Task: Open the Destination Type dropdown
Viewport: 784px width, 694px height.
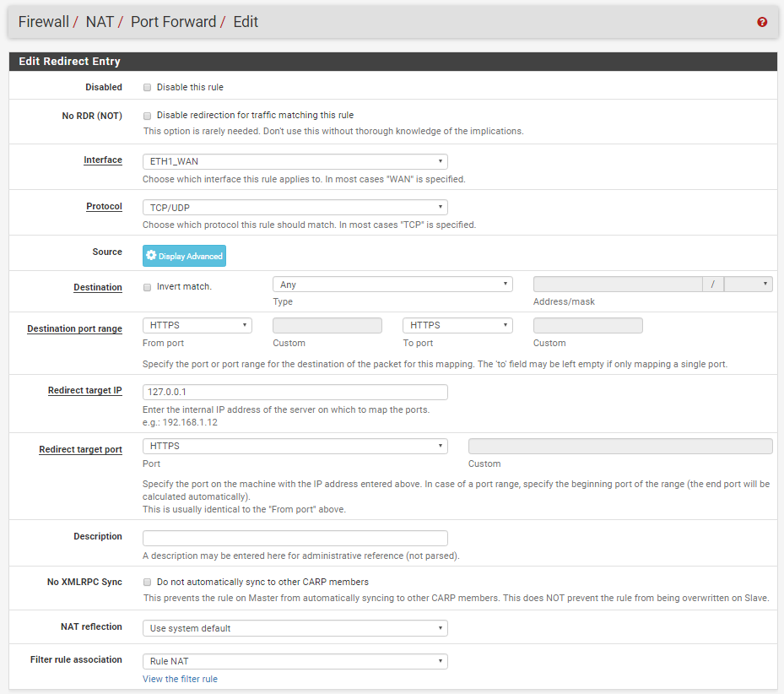Action: [x=392, y=285]
